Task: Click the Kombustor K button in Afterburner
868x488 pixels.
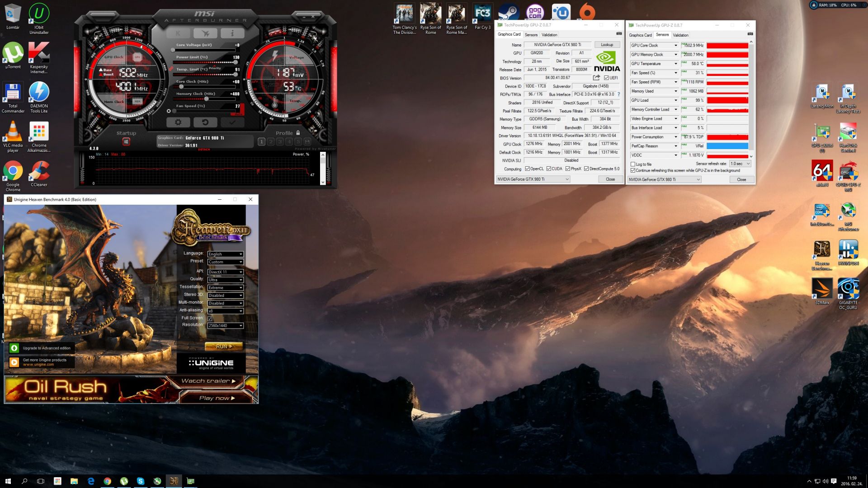Action: point(178,33)
